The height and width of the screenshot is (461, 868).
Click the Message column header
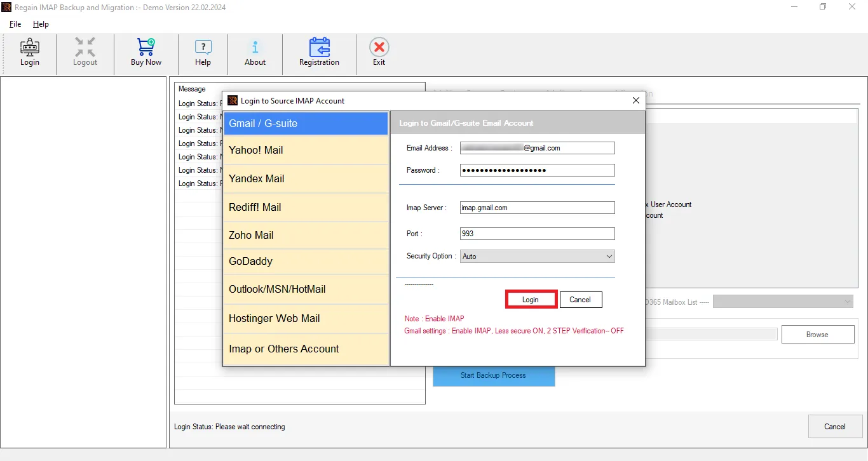[x=192, y=89]
